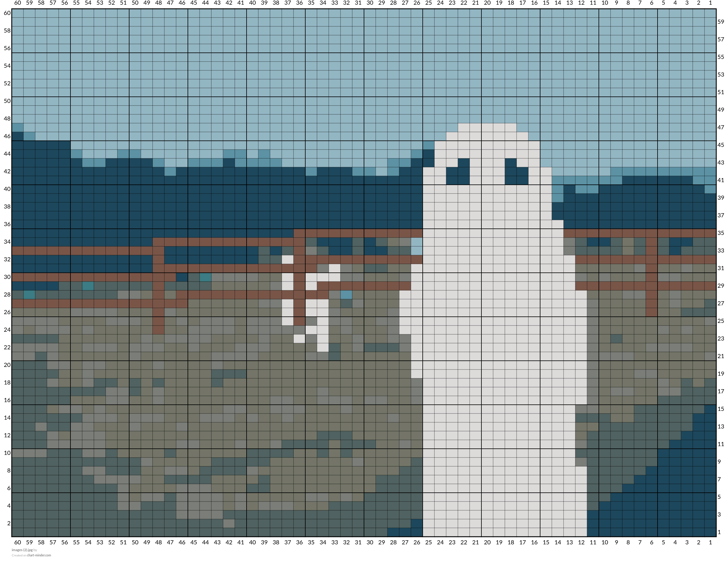Viewport: 728px width, 564px height.
Task: Click row label 2 on the left edge
Action: 9,523
